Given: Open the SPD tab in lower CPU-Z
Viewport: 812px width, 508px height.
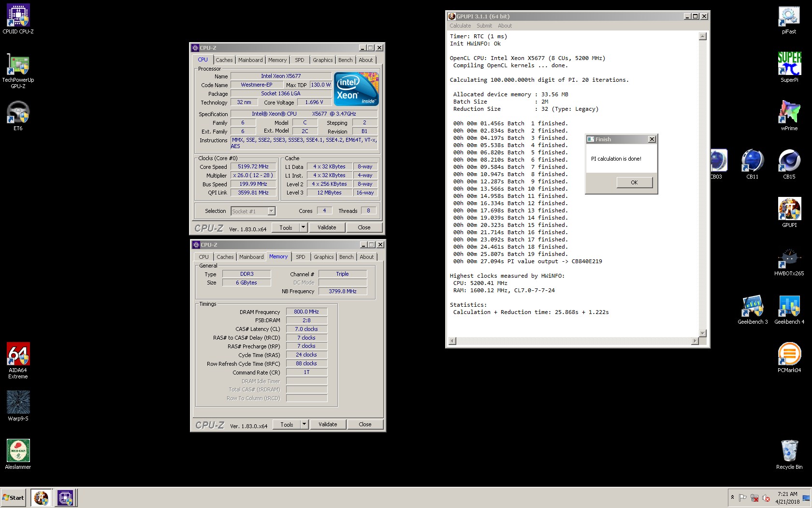Looking at the screenshot, I should [x=301, y=257].
